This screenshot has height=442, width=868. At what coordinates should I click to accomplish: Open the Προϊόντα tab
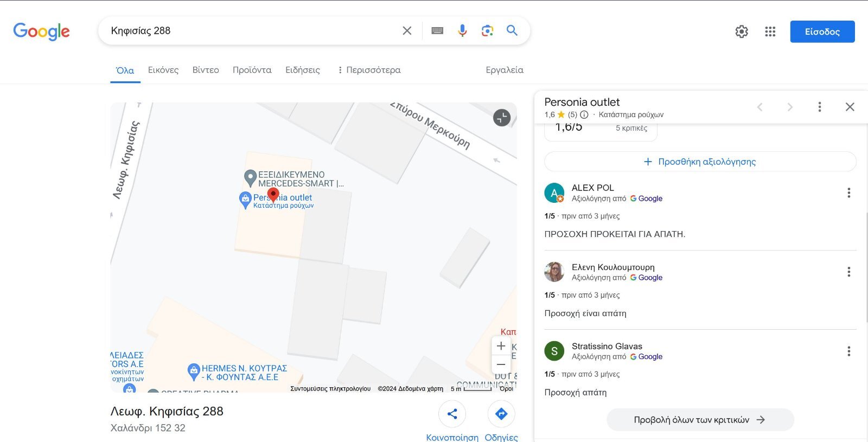[252, 70]
